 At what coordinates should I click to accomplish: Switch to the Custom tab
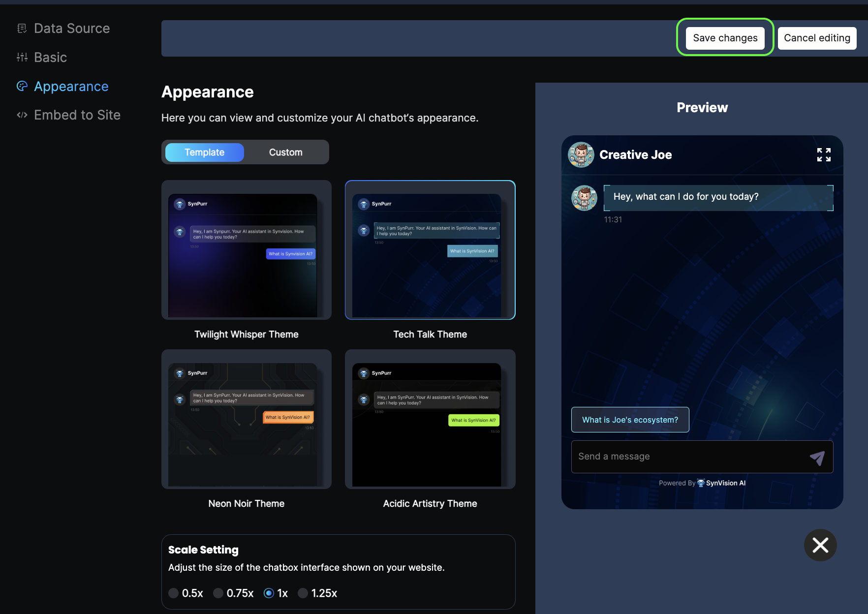point(285,153)
